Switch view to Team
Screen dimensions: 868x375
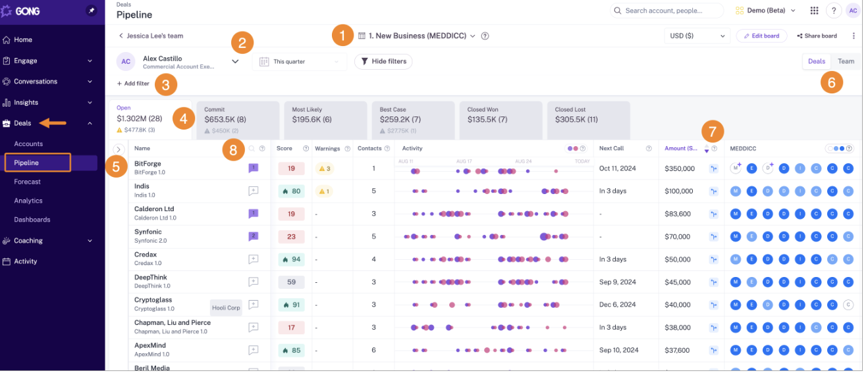click(846, 61)
